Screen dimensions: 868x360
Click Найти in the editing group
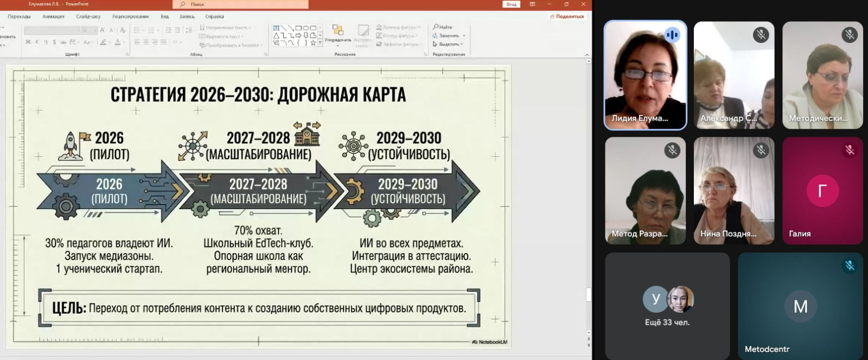[x=443, y=27]
